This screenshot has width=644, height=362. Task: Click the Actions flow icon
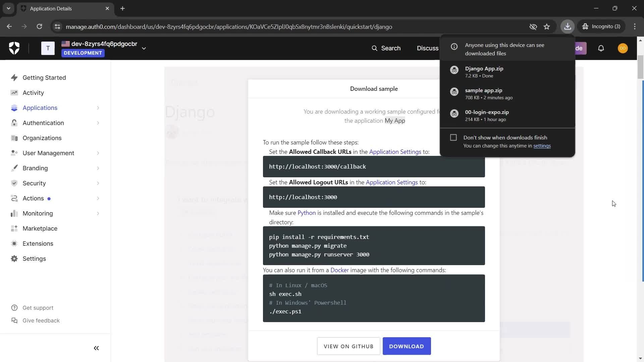pos(14,198)
